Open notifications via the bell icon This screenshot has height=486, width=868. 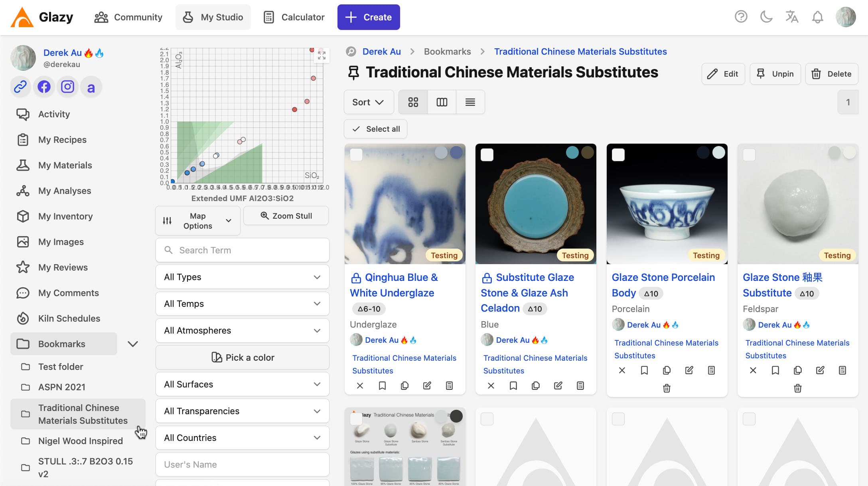[818, 17]
